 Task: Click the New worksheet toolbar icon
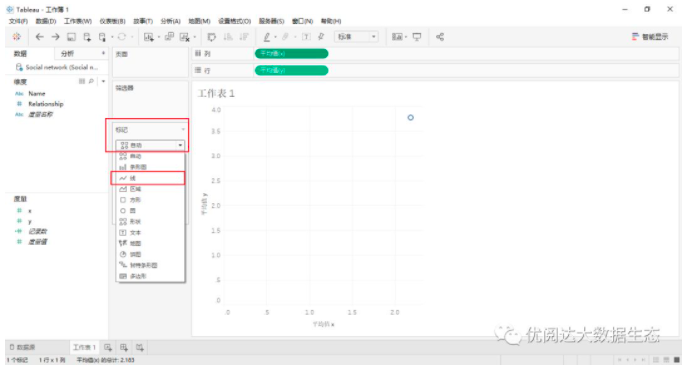(x=149, y=37)
